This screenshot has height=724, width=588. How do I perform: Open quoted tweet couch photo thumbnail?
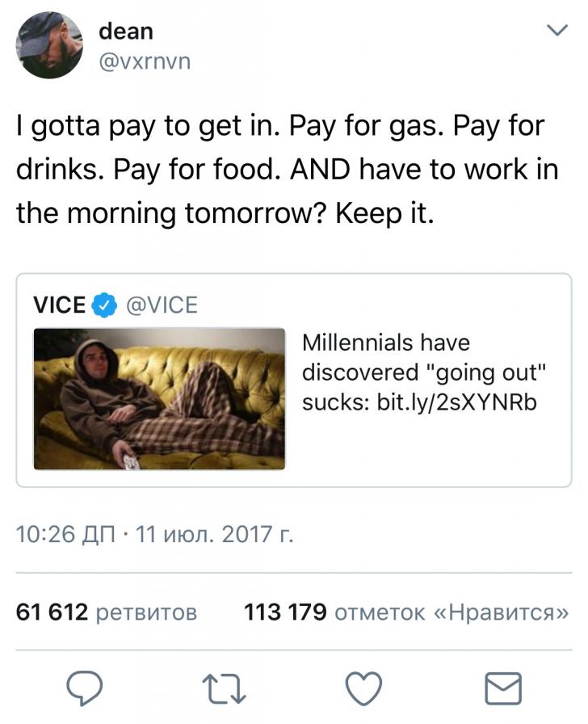159,399
